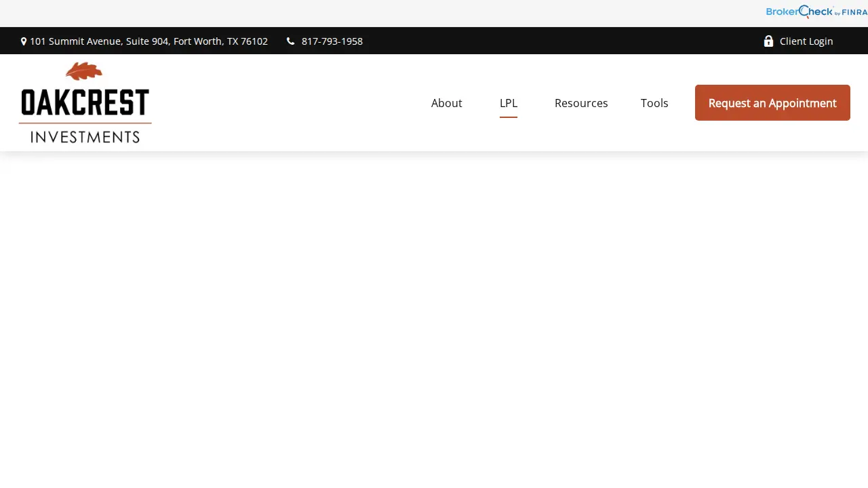This screenshot has width=868, height=488.
Task: Open the Tools menu
Action: (654, 103)
